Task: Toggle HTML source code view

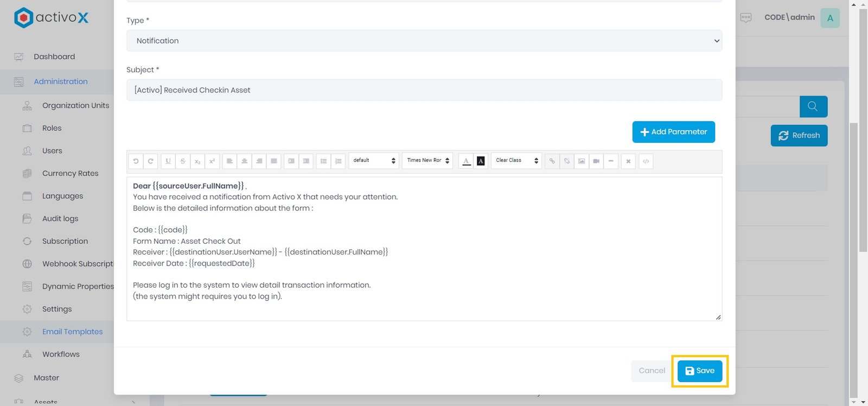Action: (646, 161)
